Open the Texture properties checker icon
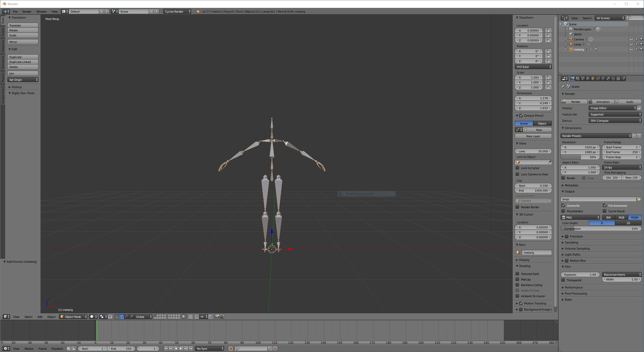644x352 pixels. [618, 79]
